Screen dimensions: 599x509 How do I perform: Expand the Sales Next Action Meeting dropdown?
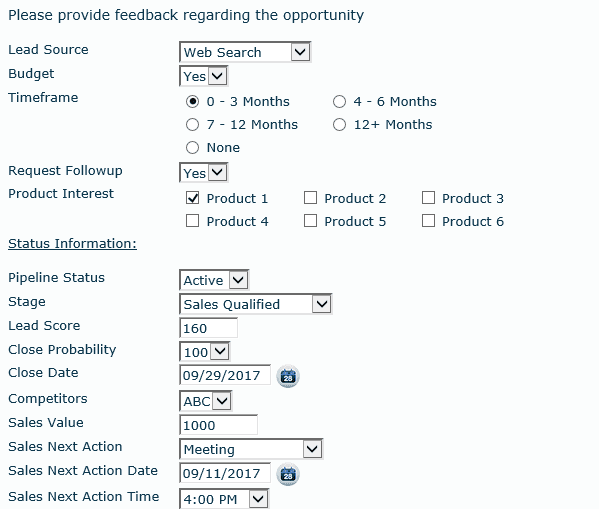[251, 449]
